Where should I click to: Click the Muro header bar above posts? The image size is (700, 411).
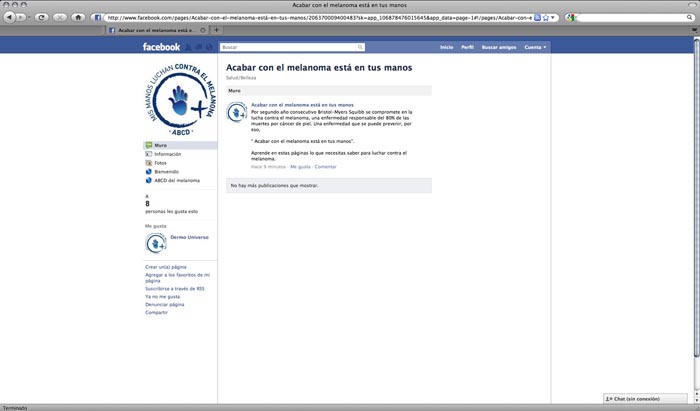point(329,91)
